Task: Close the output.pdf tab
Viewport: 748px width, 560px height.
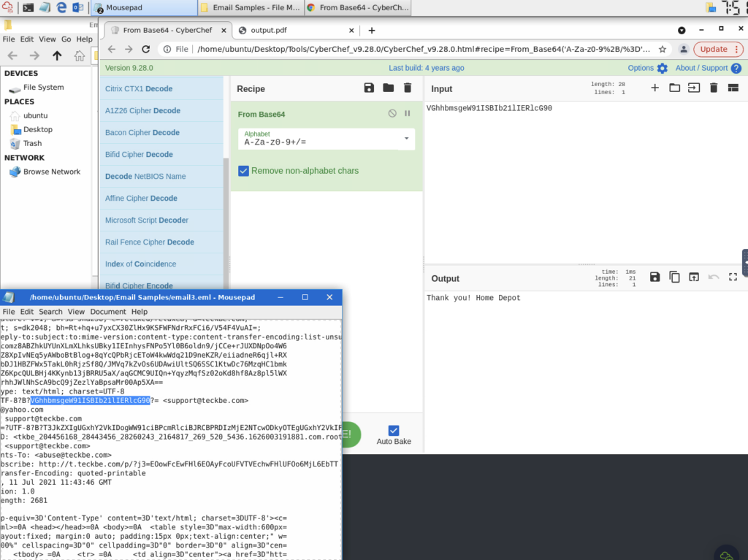Action: point(351,30)
